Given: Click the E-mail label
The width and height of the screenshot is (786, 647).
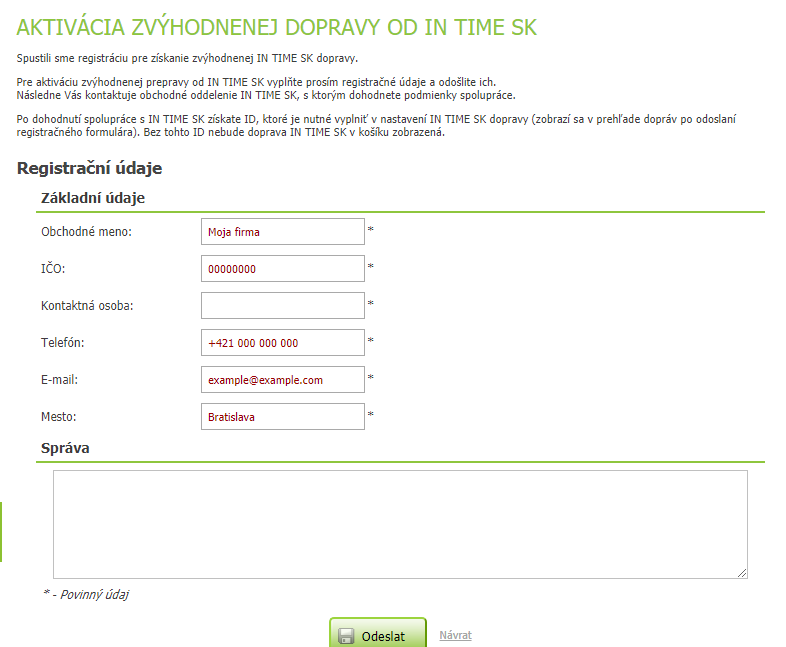Looking at the screenshot, I should [x=60, y=380].
